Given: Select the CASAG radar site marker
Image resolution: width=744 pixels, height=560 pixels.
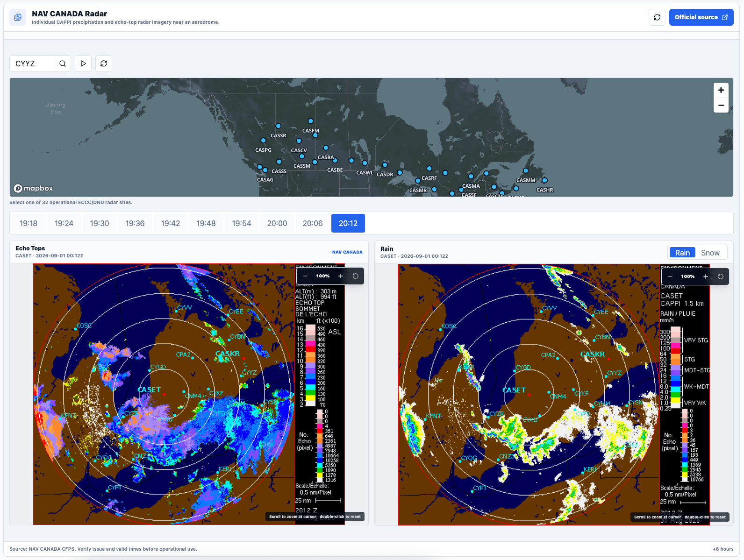Looking at the screenshot, I should click(265, 170).
